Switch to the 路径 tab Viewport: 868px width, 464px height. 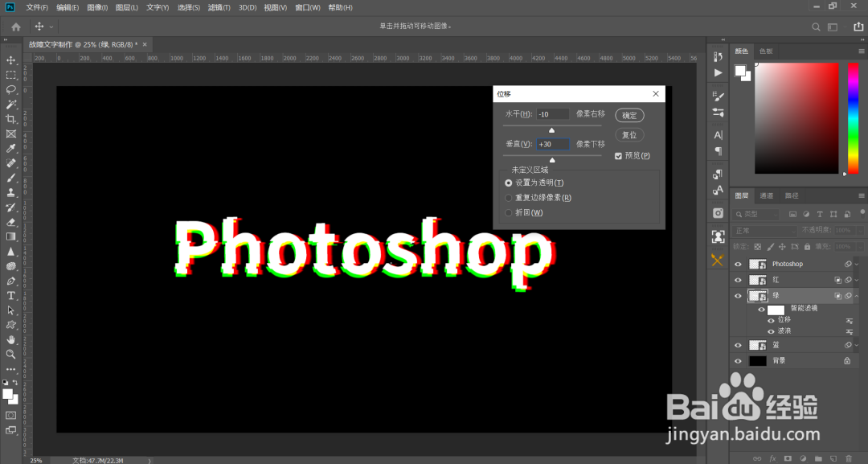(792, 196)
